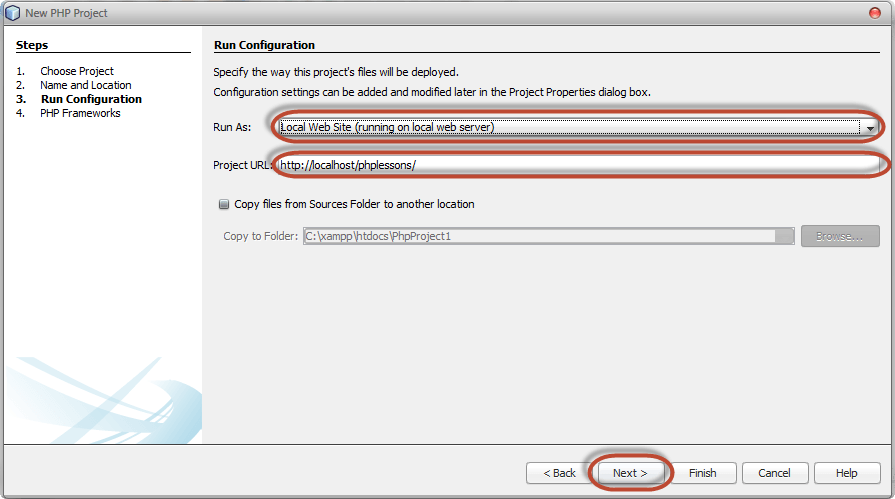The width and height of the screenshot is (895, 499).
Task: Click the bold Run Configuration step
Action: tap(91, 99)
